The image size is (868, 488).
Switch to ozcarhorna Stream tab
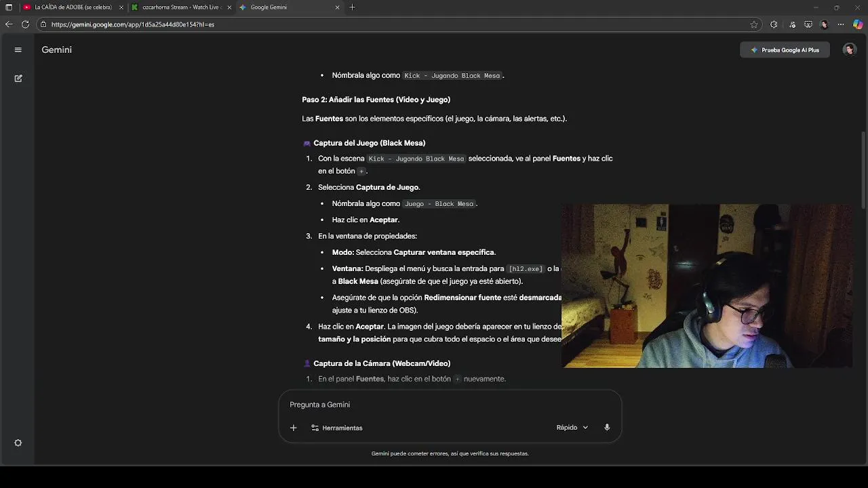pos(182,7)
